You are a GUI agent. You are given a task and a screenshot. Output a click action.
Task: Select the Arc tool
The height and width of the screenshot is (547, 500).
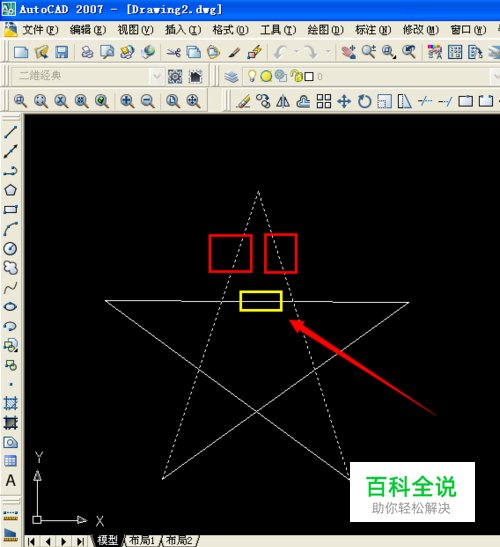[10, 229]
